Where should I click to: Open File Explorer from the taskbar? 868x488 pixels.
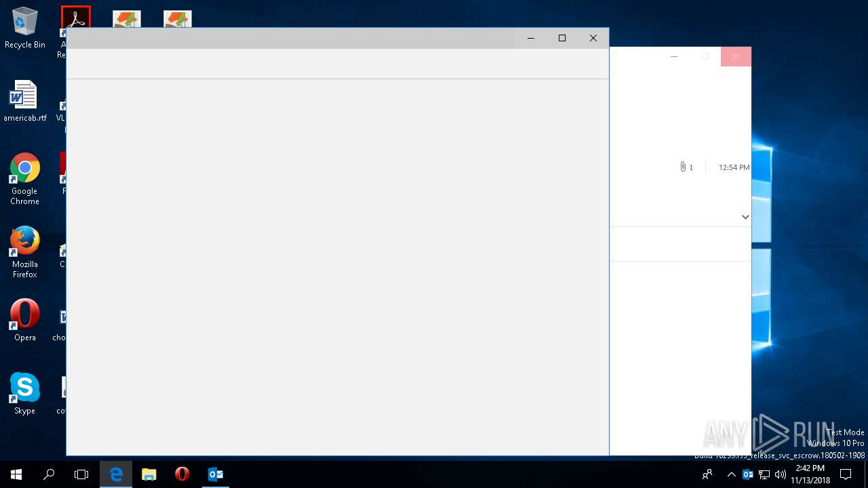149,474
